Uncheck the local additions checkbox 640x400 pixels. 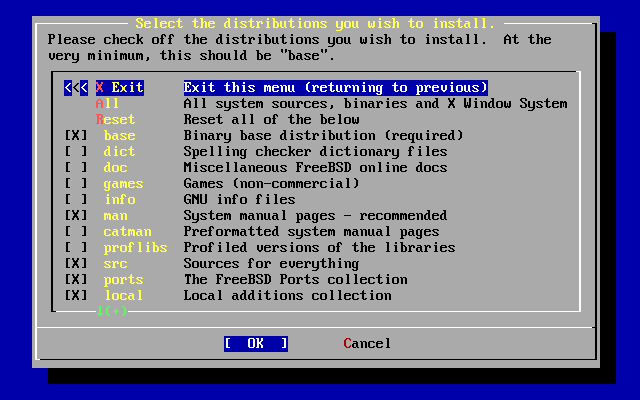point(76,296)
